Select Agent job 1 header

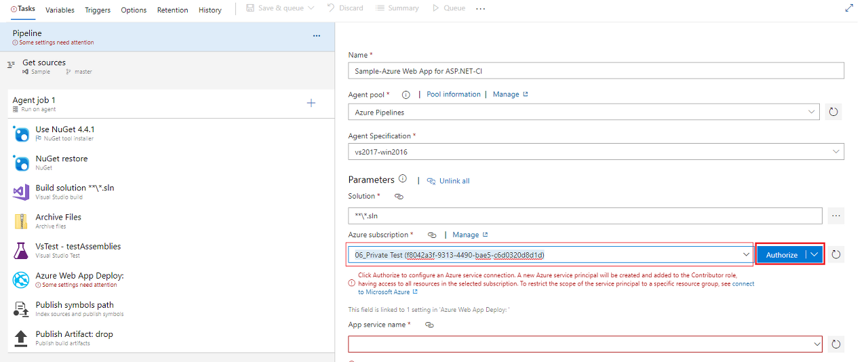point(172,104)
